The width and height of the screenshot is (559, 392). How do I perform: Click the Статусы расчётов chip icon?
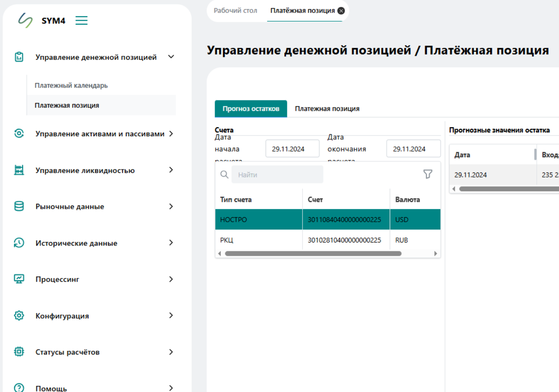coord(19,352)
